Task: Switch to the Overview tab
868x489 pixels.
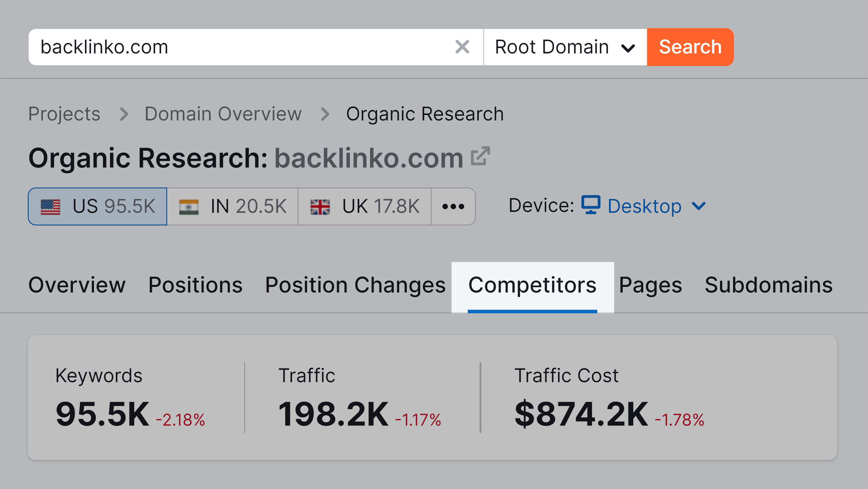Action: tap(77, 285)
